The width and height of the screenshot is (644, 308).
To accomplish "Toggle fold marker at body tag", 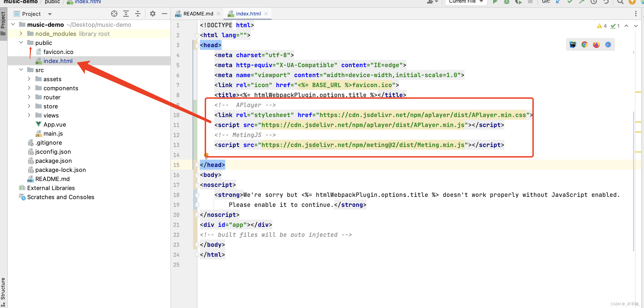I will pyautogui.click(x=197, y=175).
